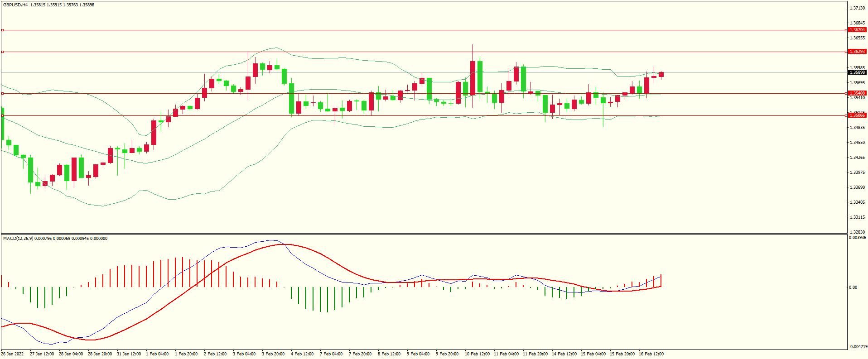
Task: Click the 1.34835 price axis label
Action: 857,128
